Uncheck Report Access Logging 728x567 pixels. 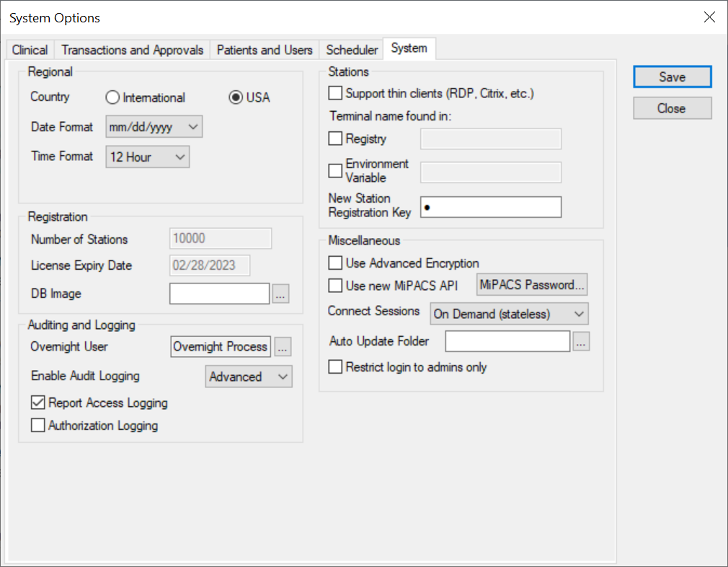coord(38,403)
